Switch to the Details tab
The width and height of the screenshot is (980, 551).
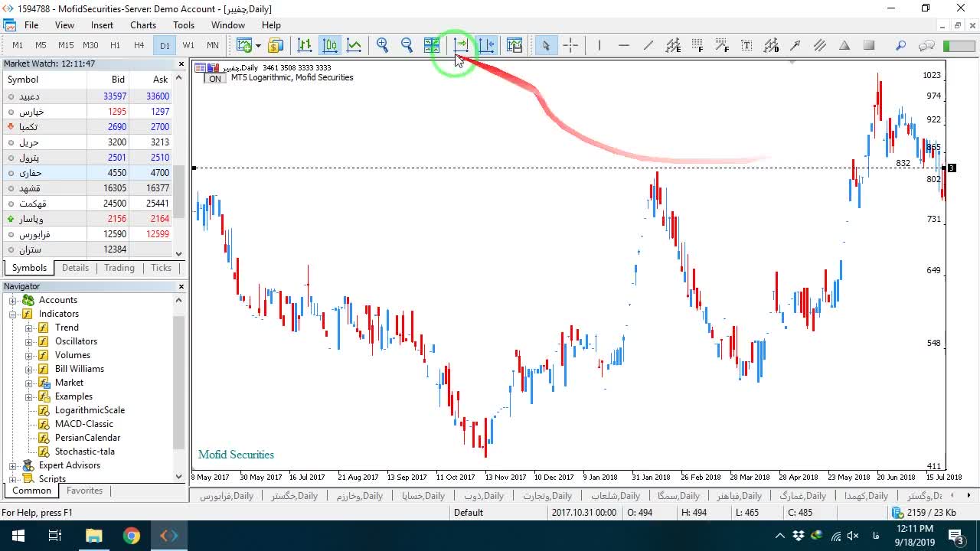[75, 268]
